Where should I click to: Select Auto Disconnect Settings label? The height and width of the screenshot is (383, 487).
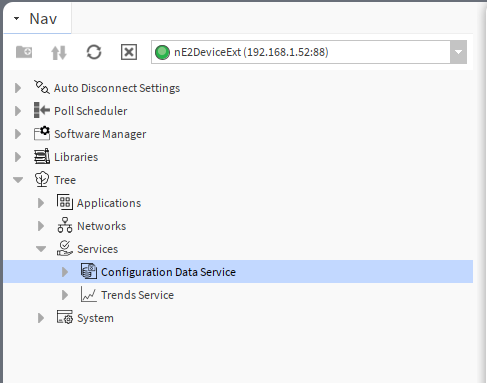point(117,88)
